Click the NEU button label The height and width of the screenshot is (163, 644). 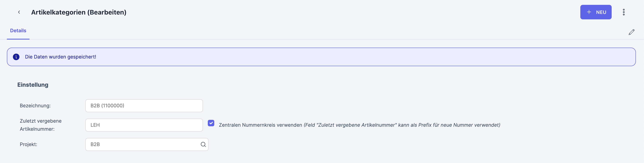(601, 12)
